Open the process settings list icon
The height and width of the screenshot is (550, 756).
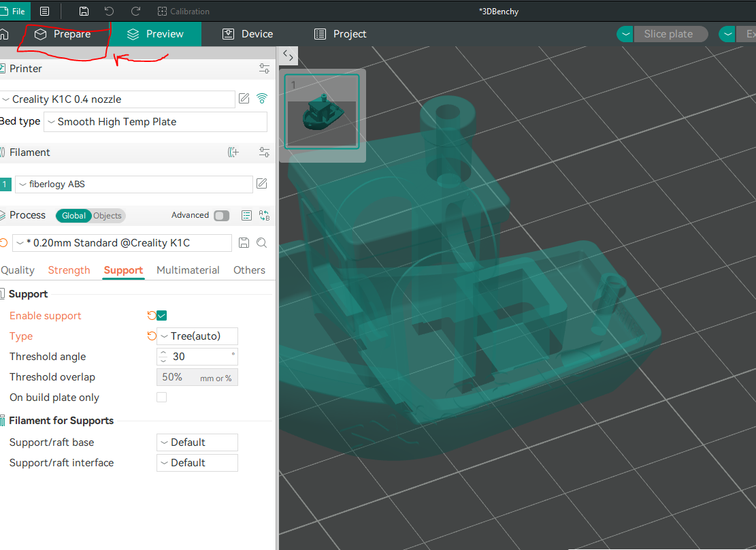point(246,216)
